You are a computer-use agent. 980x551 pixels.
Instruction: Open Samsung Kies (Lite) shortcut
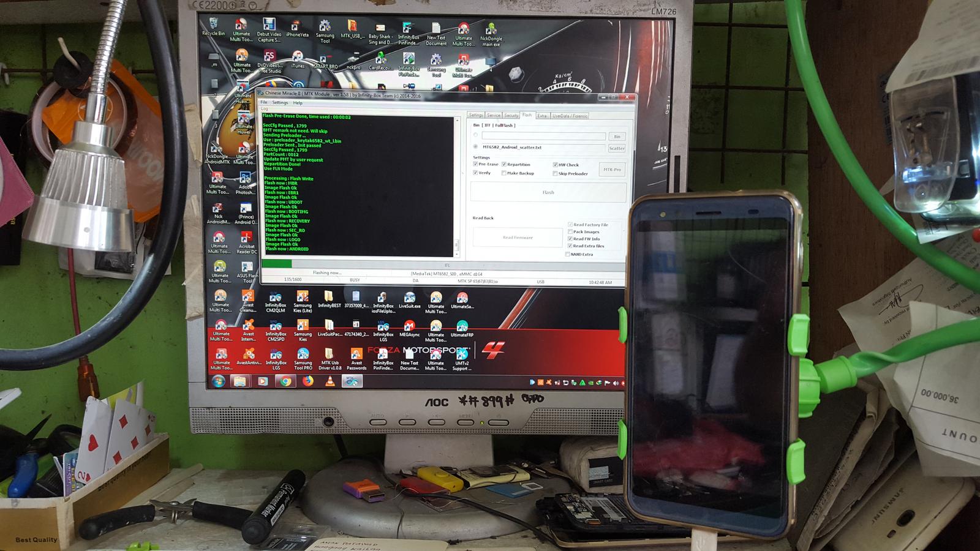tap(303, 302)
